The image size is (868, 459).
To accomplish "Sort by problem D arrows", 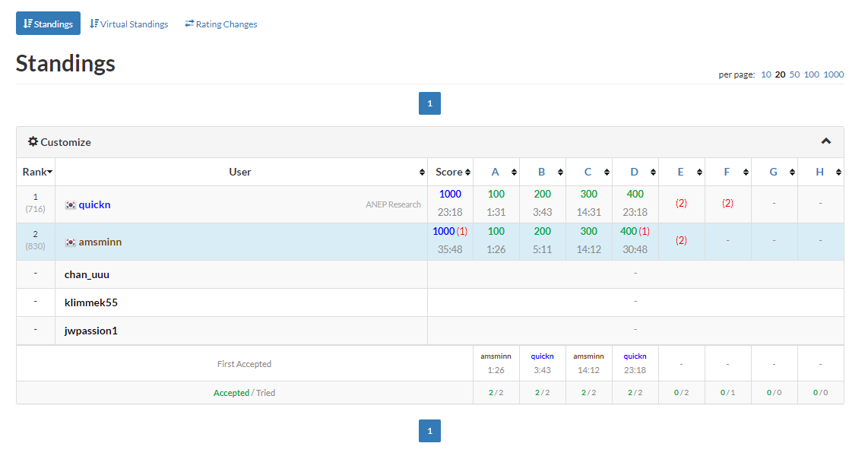I will (x=653, y=173).
